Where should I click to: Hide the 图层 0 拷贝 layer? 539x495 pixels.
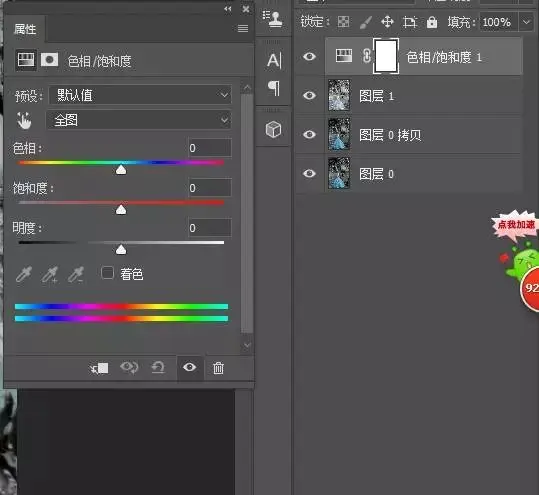pyautogui.click(x=309, y=134)
